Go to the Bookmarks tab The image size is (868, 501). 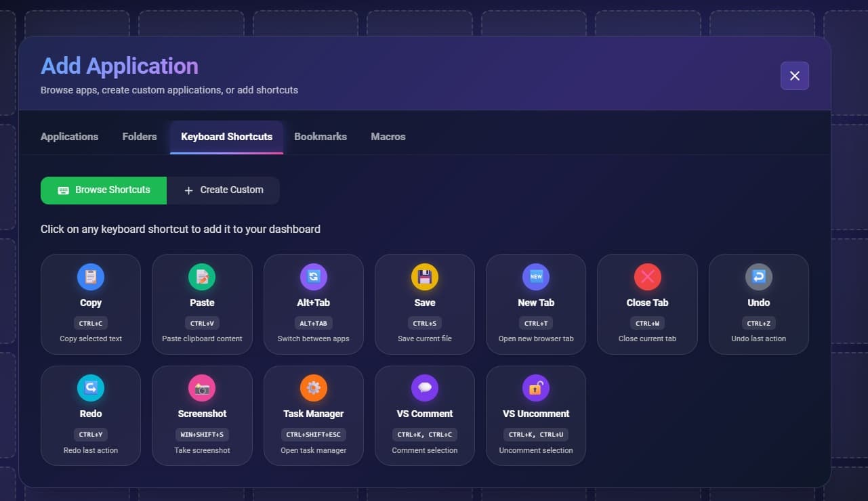coord(321,137)
